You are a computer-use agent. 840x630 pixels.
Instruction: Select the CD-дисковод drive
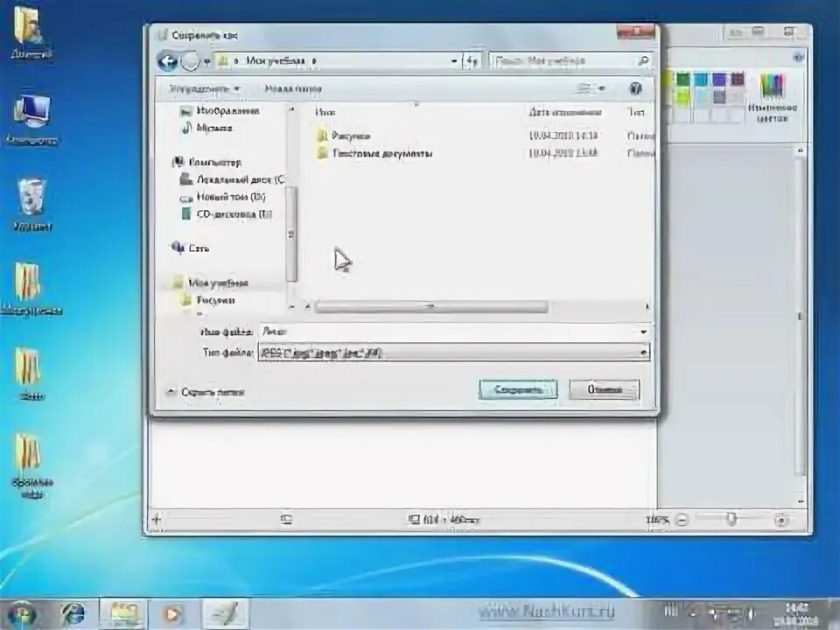[226, 214]
